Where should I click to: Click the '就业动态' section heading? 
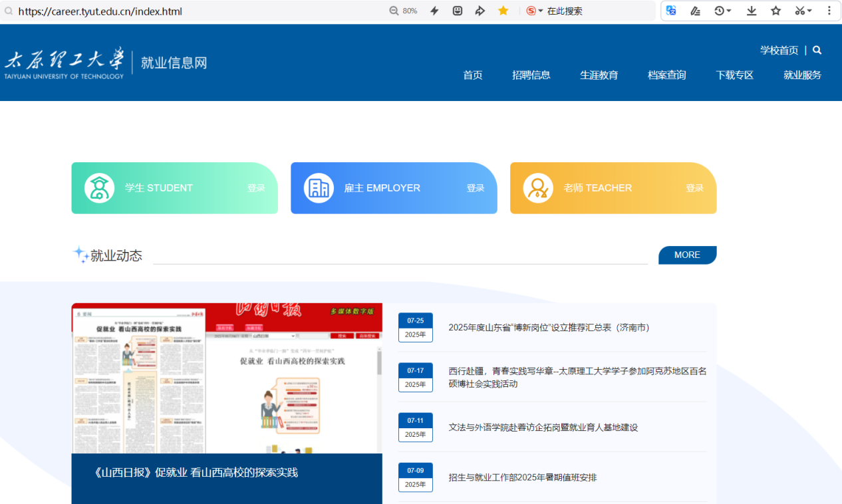pyautogui.click(x=116, y=256)
